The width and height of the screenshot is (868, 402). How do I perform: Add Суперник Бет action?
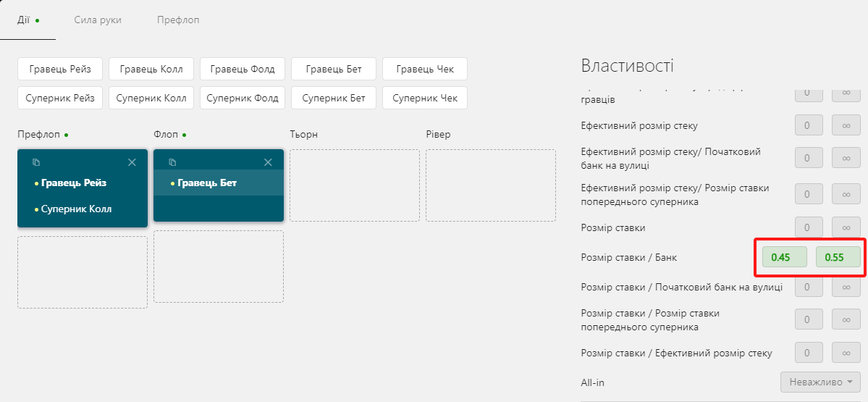333,98
